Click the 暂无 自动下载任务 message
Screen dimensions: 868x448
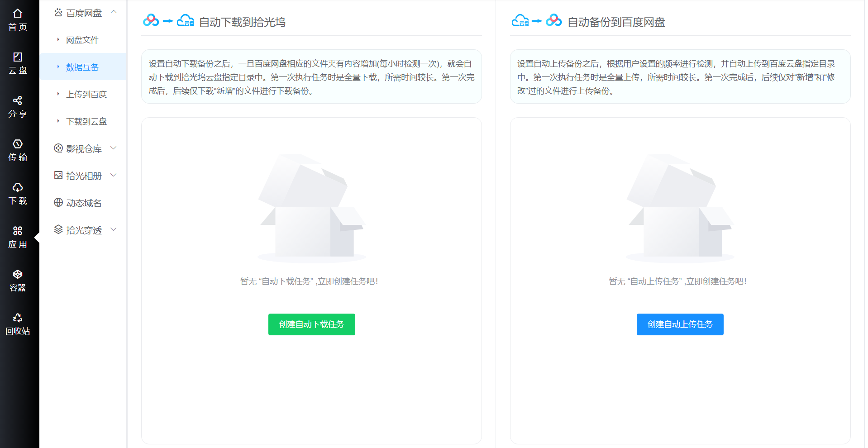309,281
